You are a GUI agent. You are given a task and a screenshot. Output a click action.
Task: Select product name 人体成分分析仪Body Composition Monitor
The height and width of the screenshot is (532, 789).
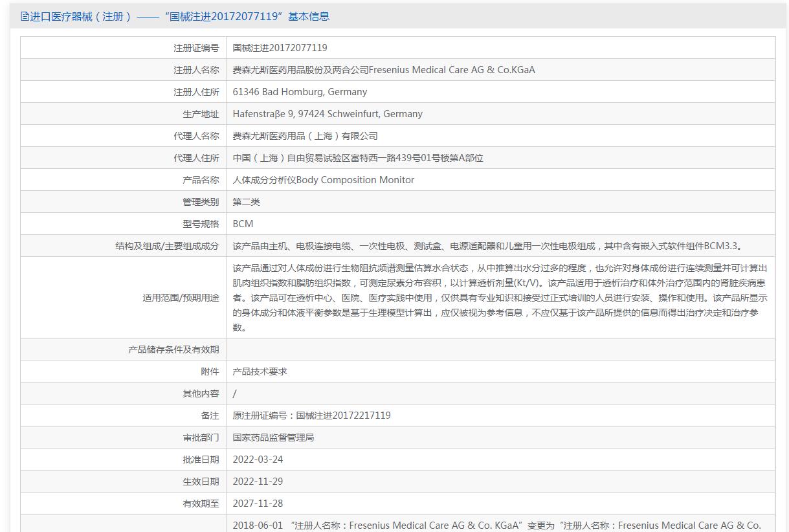[324, 180]
